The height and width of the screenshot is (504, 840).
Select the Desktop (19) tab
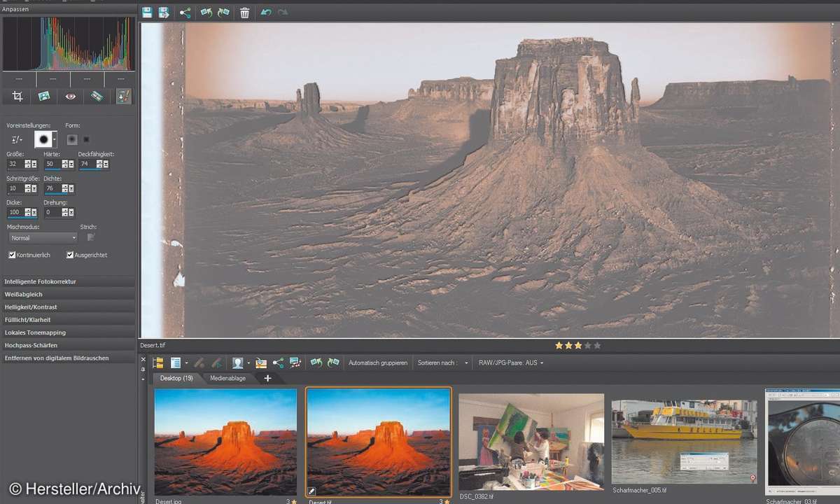[x=176, y=378]
